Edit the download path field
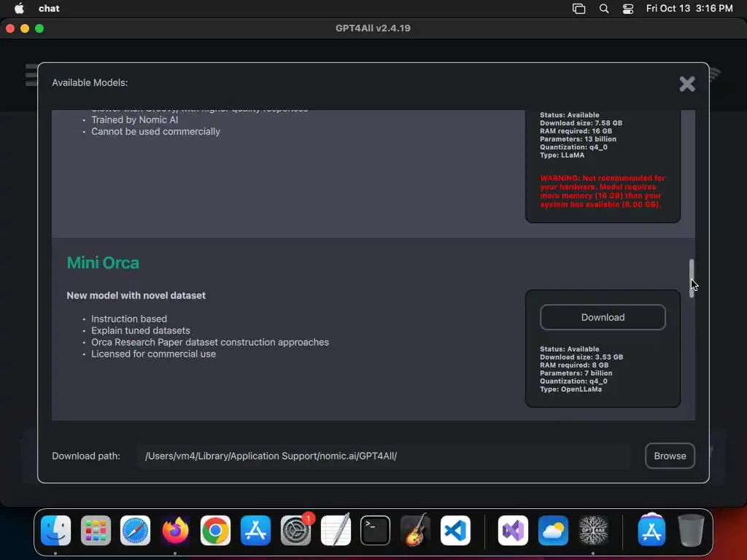 pyautogui.click(x=384, y=456)
